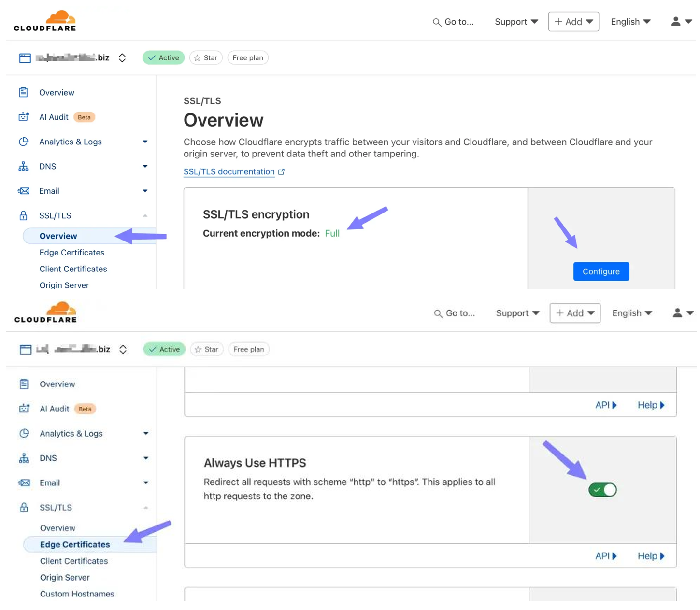The height and width of the screenshot is (610, 700).
Task: Open English language dropdown in bottom header
Action: [x=632, y=313]
